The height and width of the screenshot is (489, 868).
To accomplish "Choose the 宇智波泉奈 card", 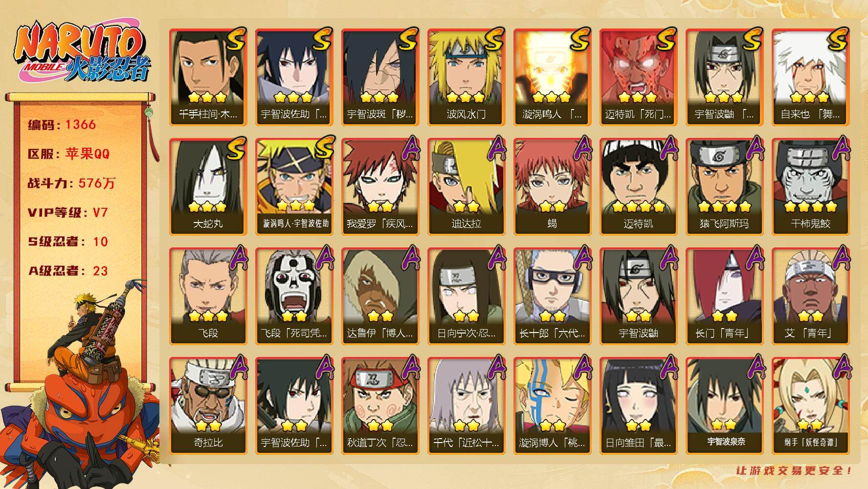I will 724,406.
